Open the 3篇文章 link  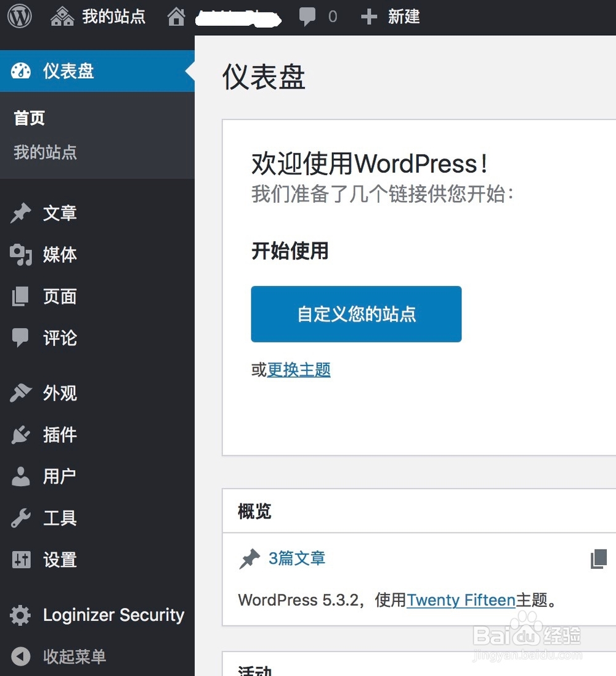296,558
